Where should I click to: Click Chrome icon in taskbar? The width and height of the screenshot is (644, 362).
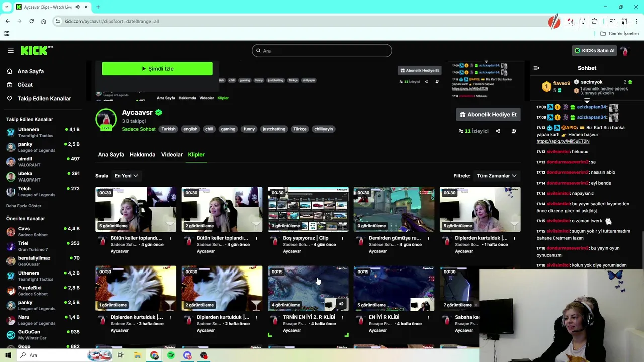click(154, 355)
